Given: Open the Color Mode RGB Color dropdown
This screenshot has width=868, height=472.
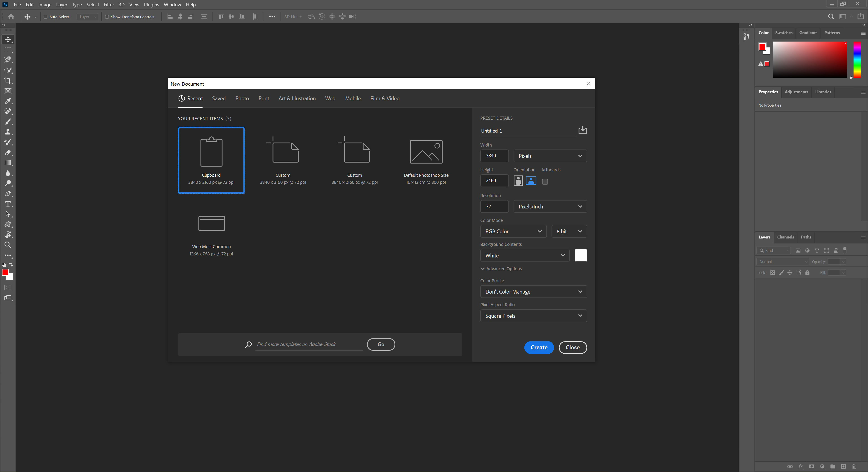Looking at the screenshot, I should click(x=513, y=231).
